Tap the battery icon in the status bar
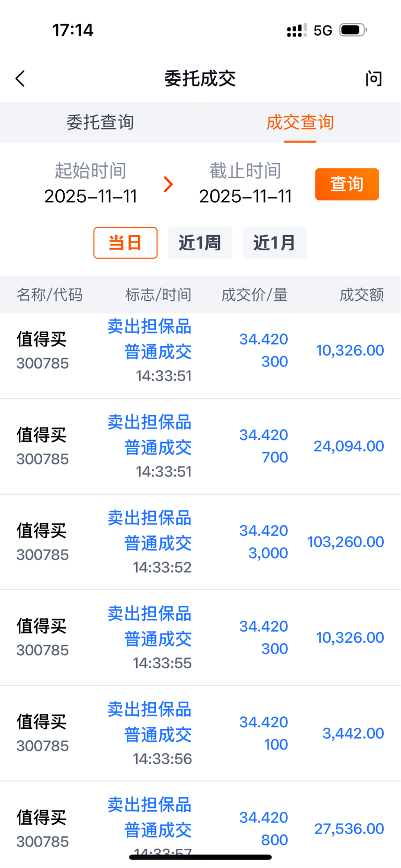The image size is (401, 868). [x=353, y=30]
